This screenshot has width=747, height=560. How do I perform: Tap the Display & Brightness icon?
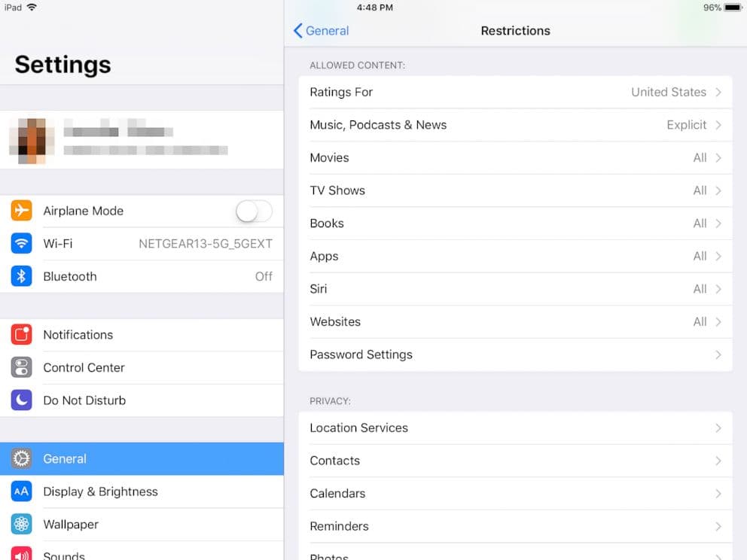tap(21, 492)
